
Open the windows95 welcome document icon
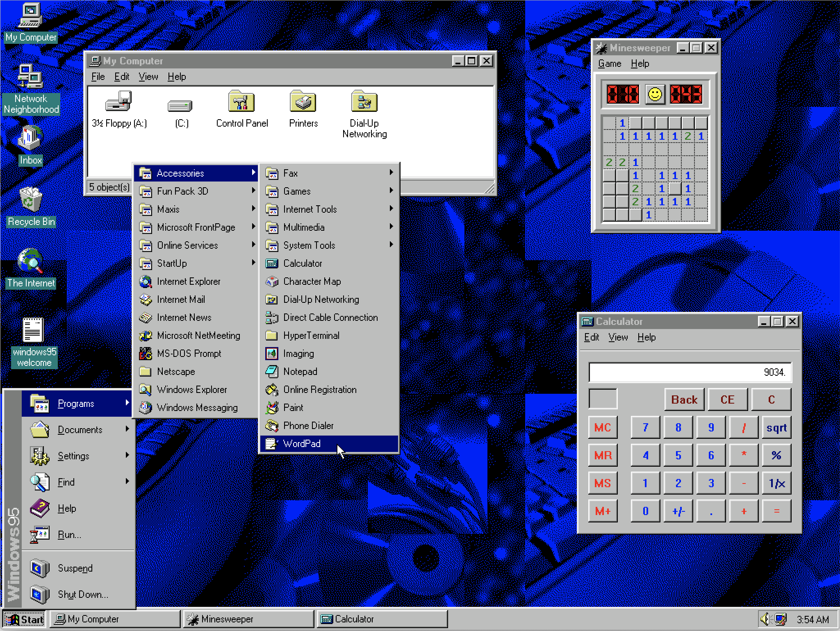(x=34, y=330)
